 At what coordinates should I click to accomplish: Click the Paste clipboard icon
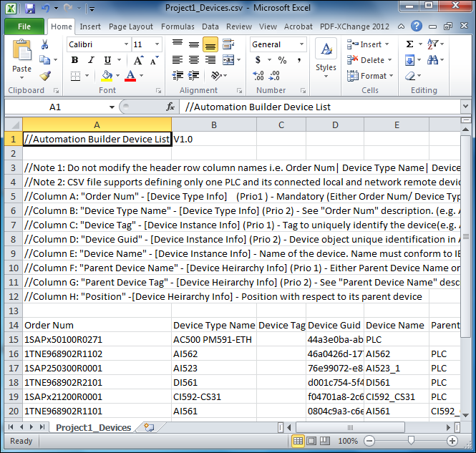coord(22,49)
